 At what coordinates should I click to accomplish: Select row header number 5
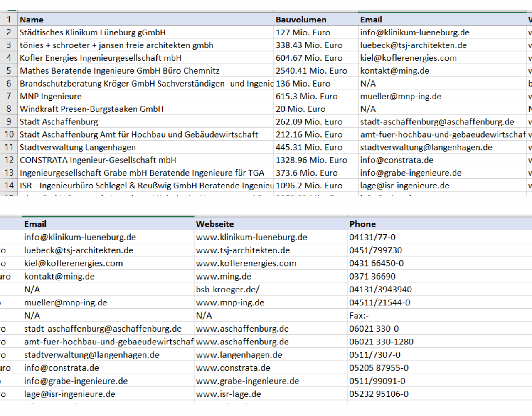click(9, 71)
